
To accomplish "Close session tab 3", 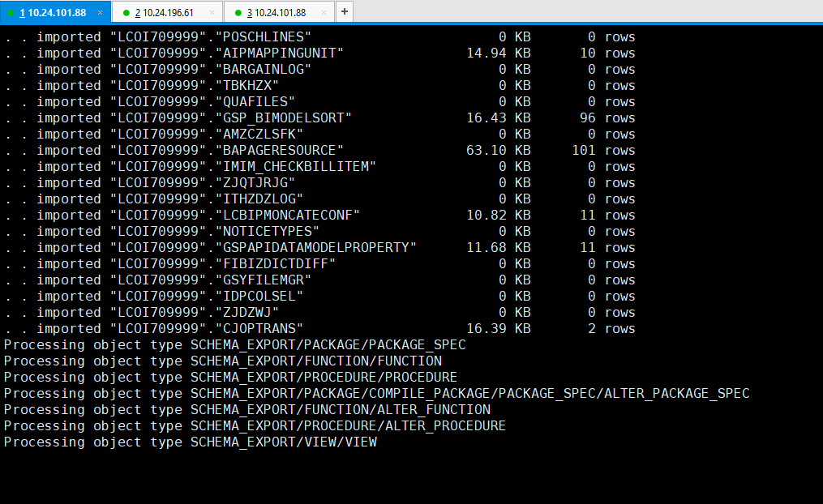I will [323, 12].
